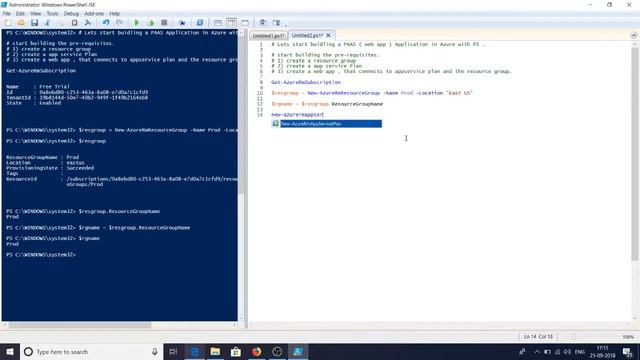Show command window icon in toolbar
The width and height of the screenshot is (640, 360).
coord(263,23)
